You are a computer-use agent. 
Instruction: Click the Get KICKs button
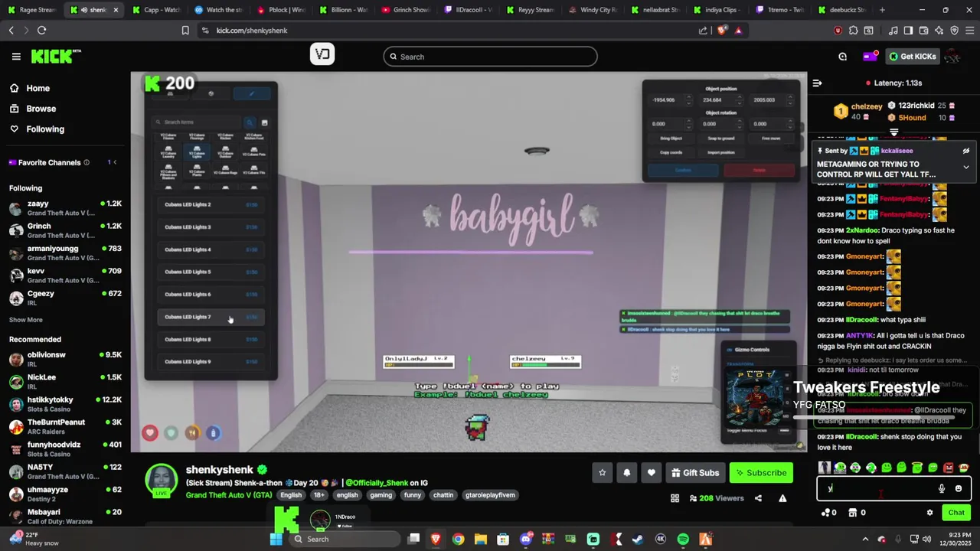click(x=913, y=56)
